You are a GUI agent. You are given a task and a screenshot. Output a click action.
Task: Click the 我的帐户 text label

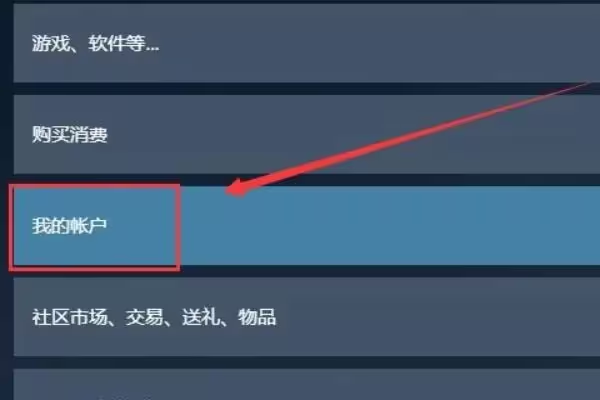pyautogui.click(x=70, y=225)
